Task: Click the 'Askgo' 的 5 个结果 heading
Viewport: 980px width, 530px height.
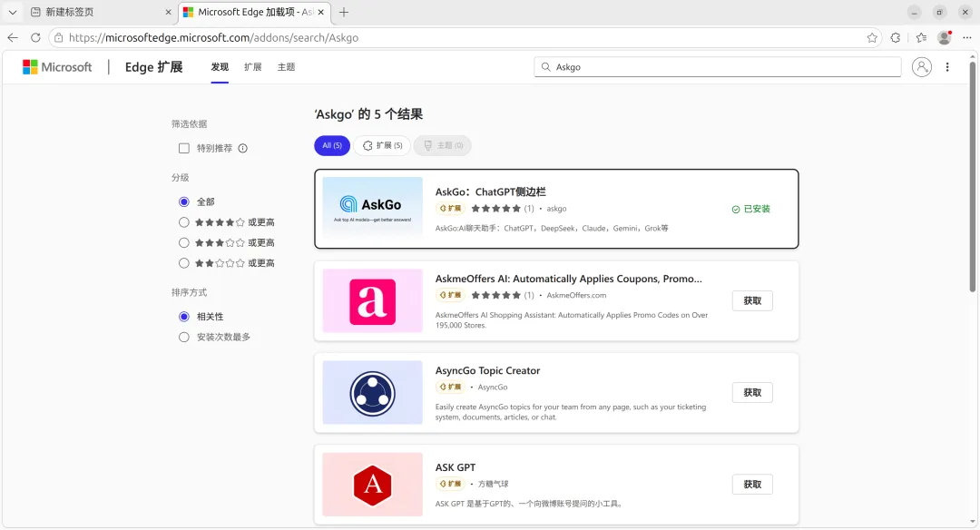Action: [368, 114]
